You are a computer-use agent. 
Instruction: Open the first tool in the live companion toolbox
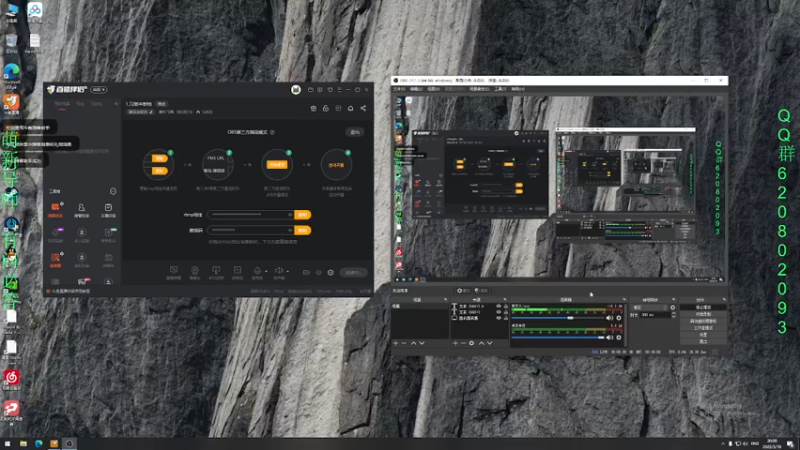point(55,208)
